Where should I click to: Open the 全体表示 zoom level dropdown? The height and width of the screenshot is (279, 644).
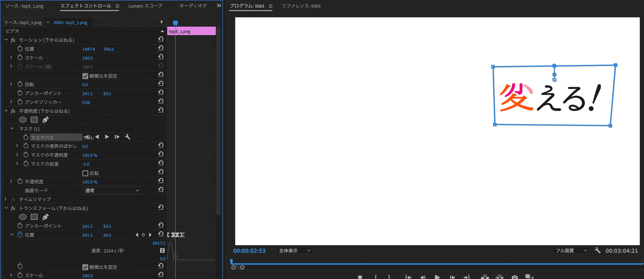(294, 250)
